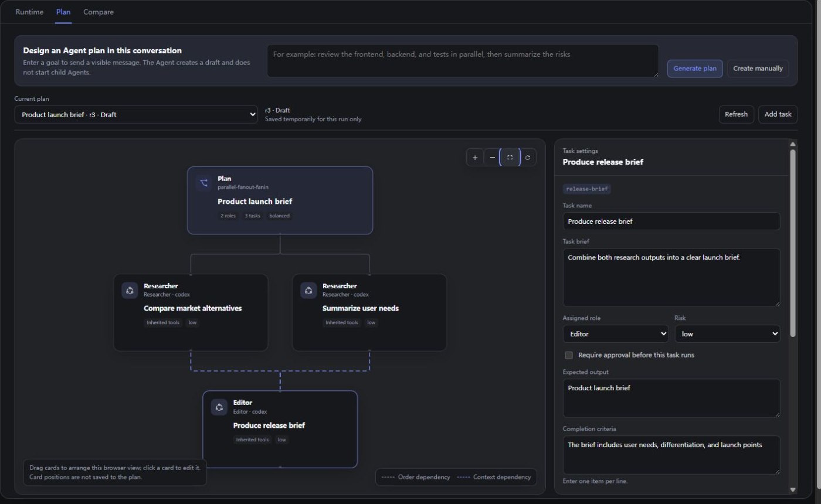Click into the Task brief text area
This screenshot has width=821, height=504.
[x=671, y=277]
